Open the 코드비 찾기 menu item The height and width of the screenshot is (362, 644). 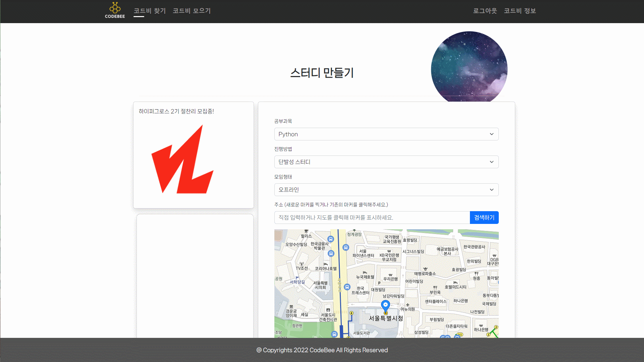[x=150, y=11]
